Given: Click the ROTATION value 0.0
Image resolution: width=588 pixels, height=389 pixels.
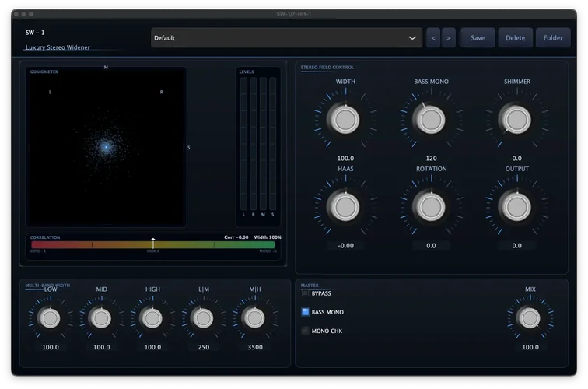Looking at the screenshot, I should point(431,246).
